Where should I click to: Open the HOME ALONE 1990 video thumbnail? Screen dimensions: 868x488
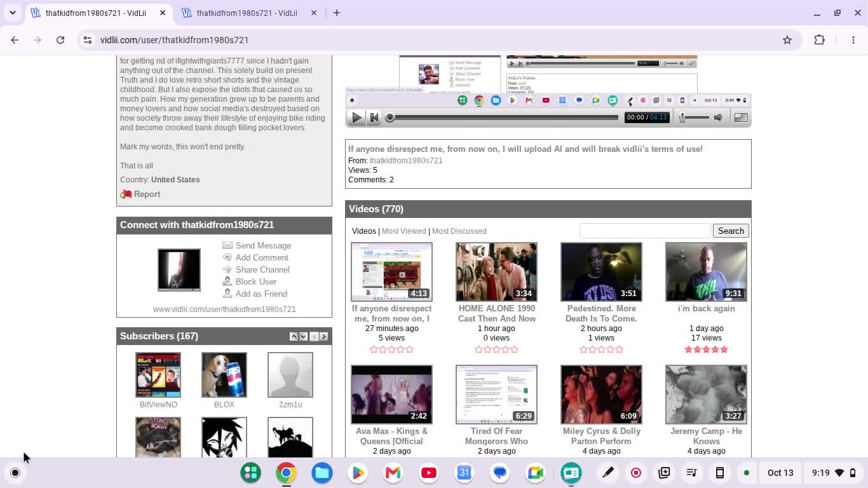[x=496, y=272]
